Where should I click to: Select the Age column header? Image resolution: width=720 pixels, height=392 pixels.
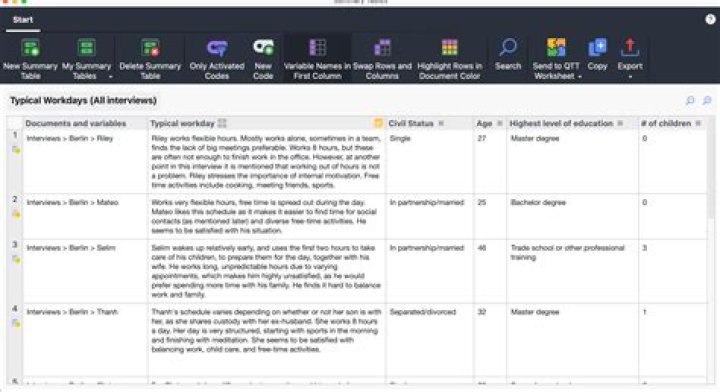(490, 123)
